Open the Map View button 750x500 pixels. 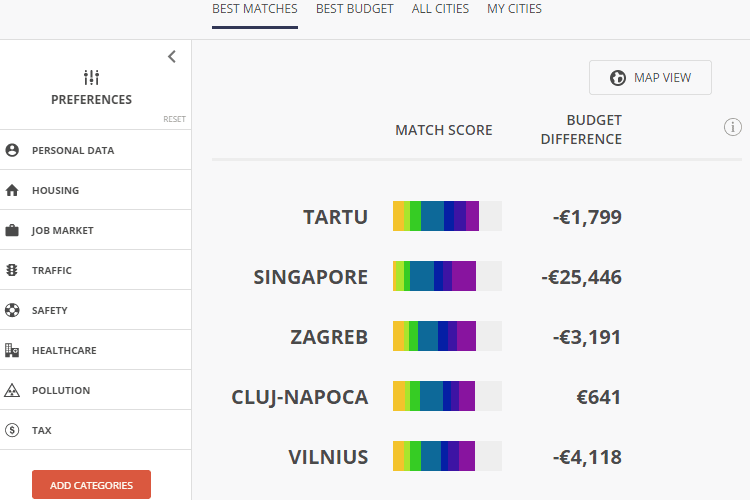(x=650, y=78)
